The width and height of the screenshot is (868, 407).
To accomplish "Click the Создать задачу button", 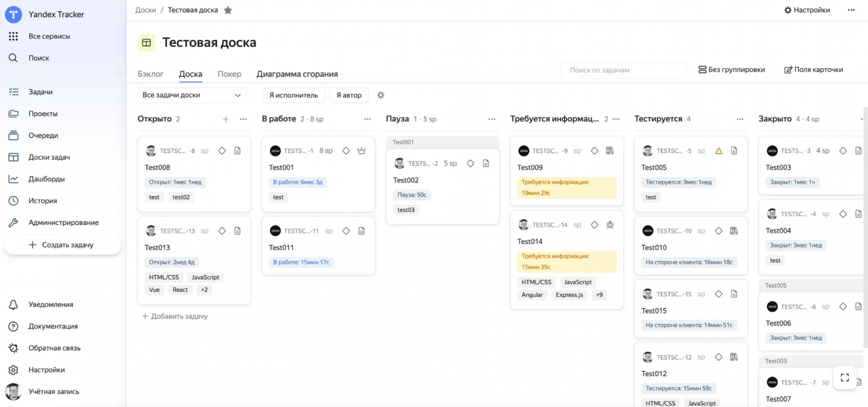I will point(62,245).
